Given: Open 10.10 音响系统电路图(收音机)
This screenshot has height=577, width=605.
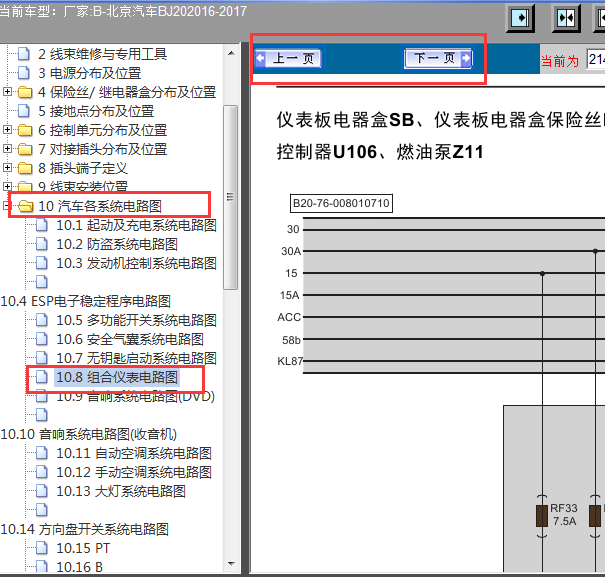Looking at the screenshot, I should [x=89, y=434].
